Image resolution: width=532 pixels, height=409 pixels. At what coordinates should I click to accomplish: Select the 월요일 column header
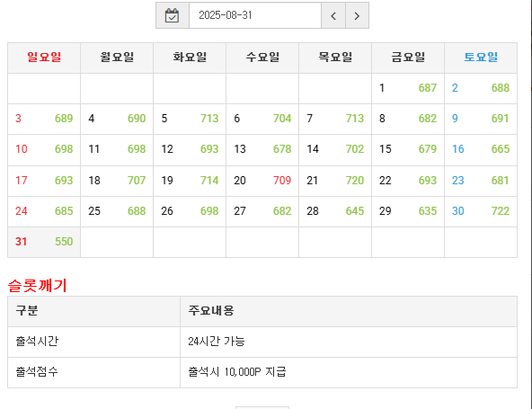[117, 58]
